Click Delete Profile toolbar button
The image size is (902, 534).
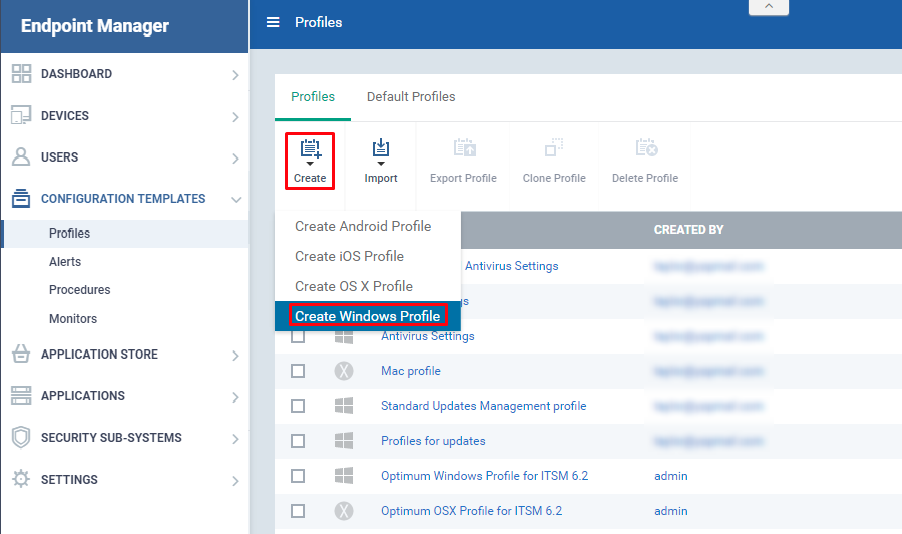pos(645,161)
